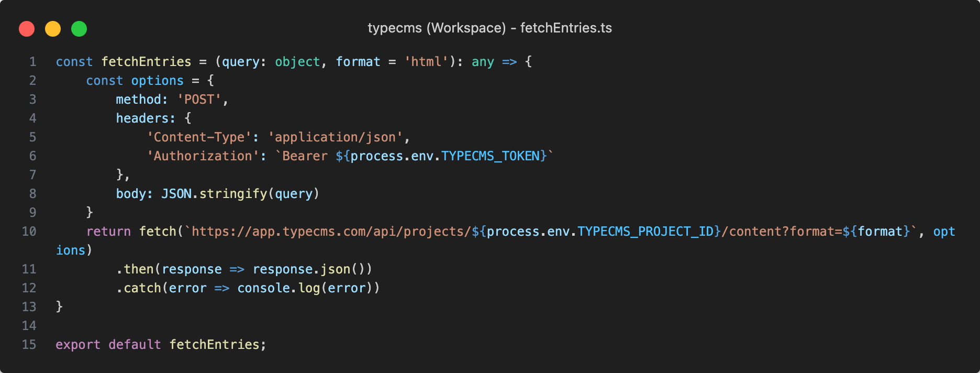Image resolution: width=980 pixels, height=373 pixels.
Task: Click the 'body' property on line 8
Action: [x=131, y=194]
